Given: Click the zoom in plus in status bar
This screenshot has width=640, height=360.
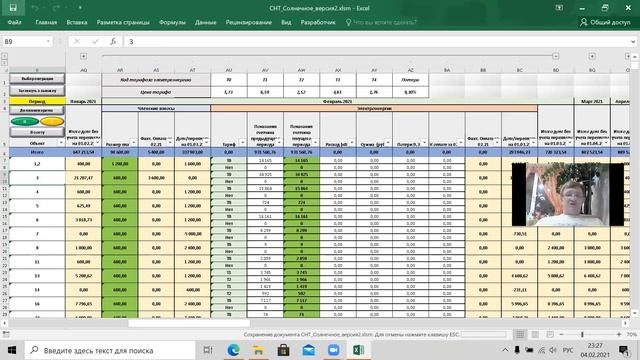Looking at the screenshot, I should (619, 335).
